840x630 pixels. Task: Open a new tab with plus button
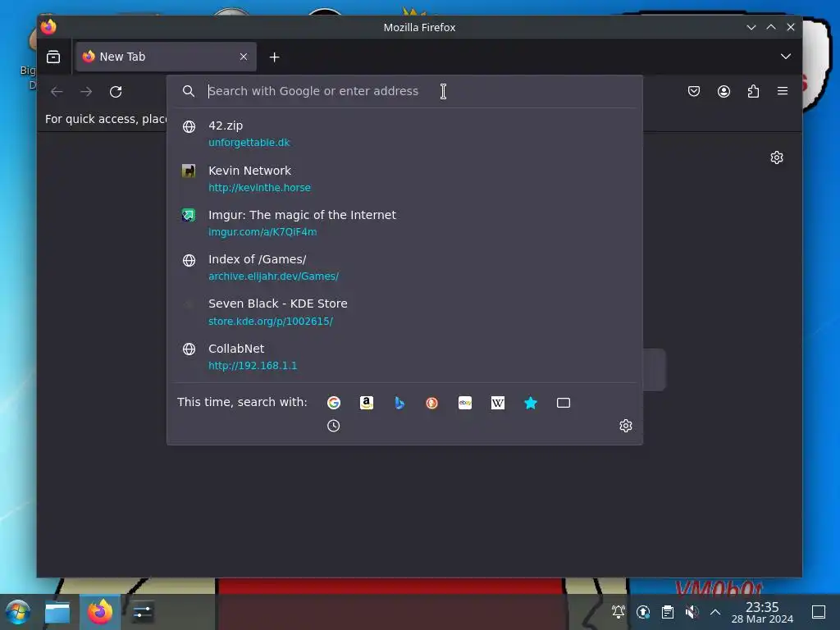coord(274,57)
